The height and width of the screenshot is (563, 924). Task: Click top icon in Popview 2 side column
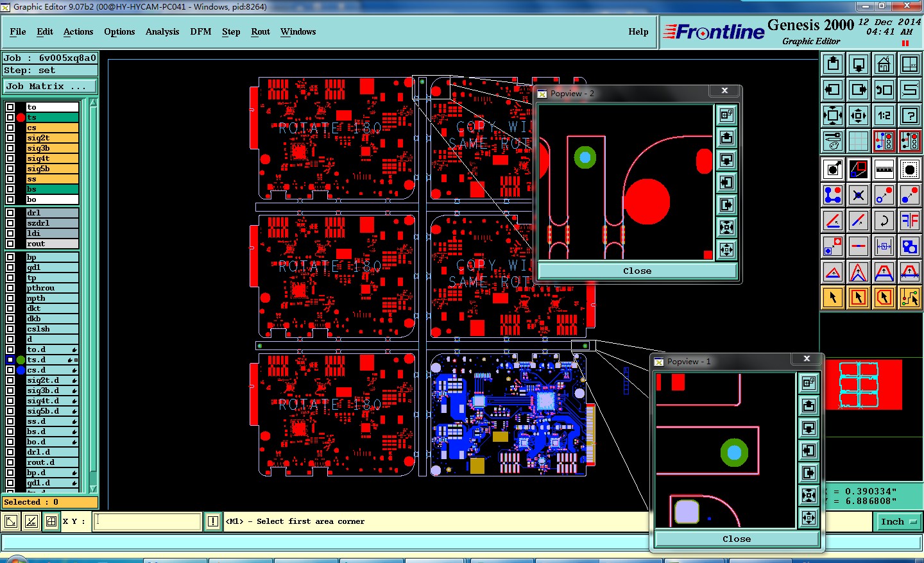click(x=726, y=115)
